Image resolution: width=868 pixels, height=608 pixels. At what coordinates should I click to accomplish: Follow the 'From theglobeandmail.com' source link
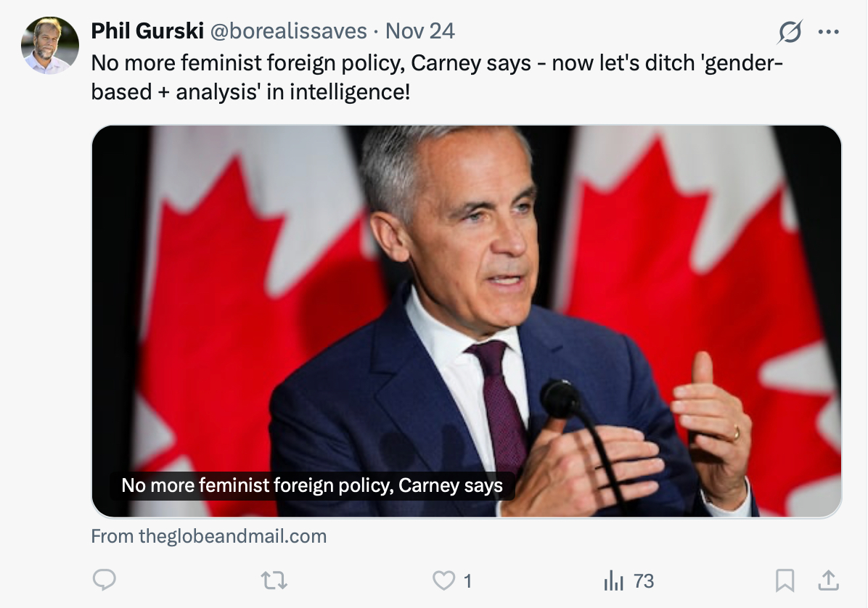[209, 536]
